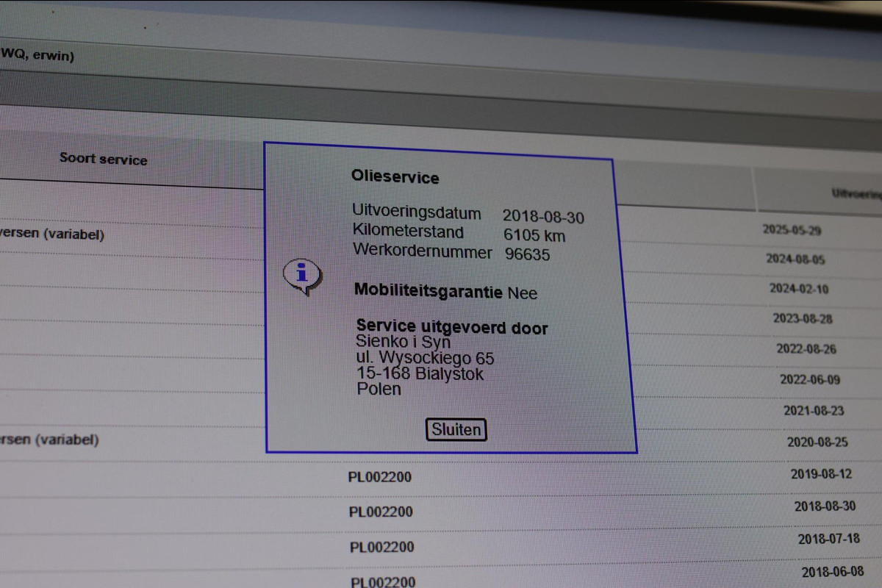Select table row dated 2018-06-08
Image resolution: width=882 pixels, height=588 pixels.
833,572
